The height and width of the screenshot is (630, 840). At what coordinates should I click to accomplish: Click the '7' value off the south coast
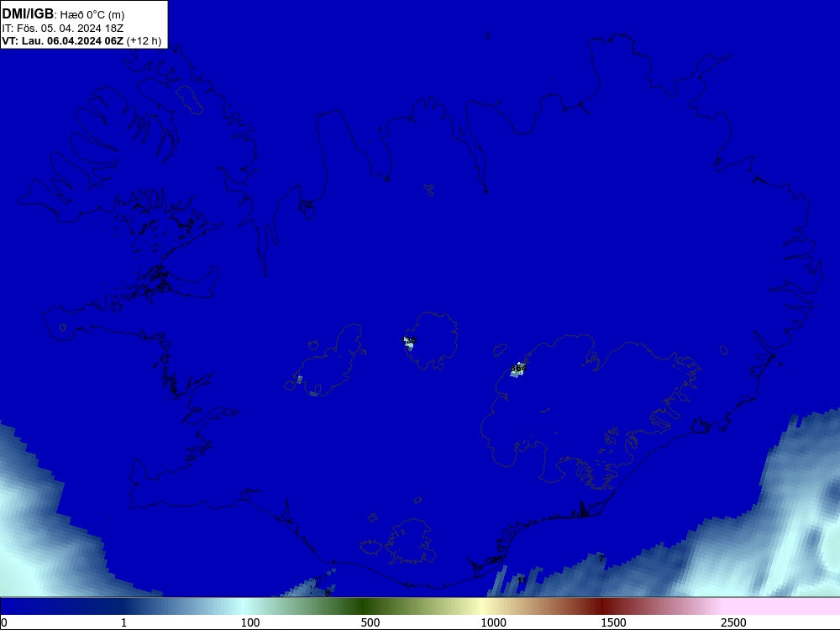click(601, 559)
